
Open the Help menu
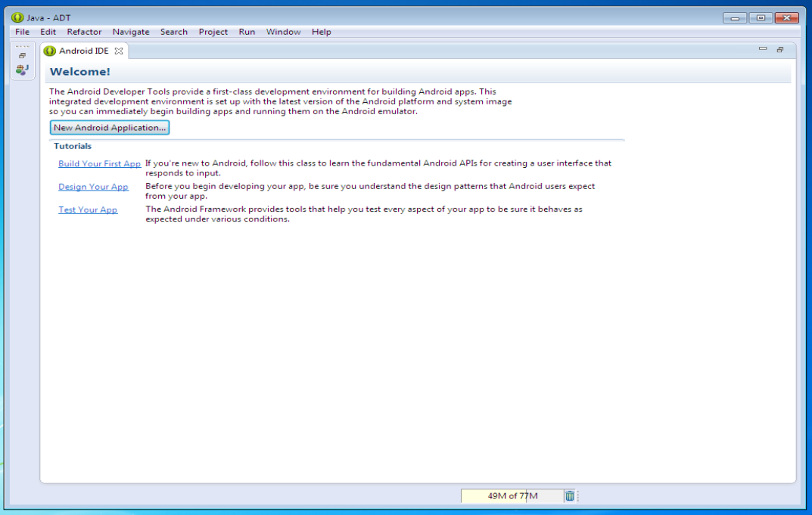321,32
